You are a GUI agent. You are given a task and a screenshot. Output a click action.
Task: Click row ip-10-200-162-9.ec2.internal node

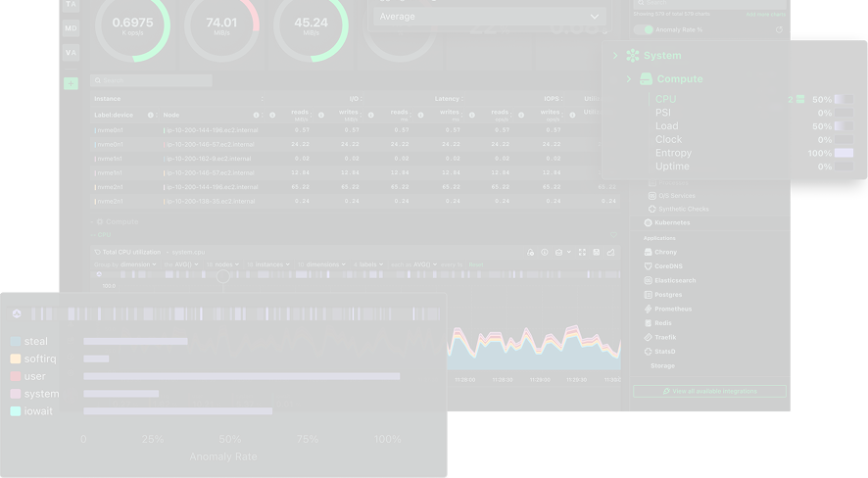coord(207,159)
